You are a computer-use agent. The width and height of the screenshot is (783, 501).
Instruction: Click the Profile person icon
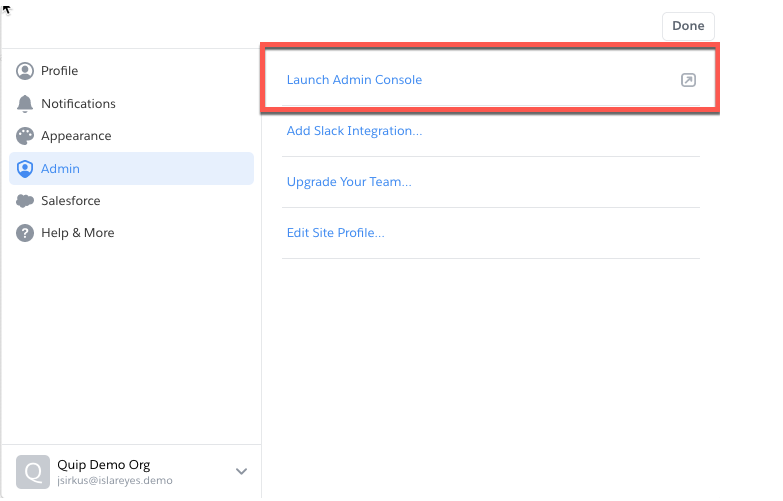[x=25, y=71]
